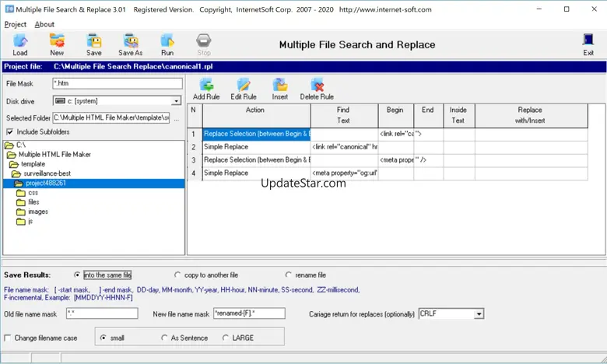The height and width of the screenshot is (364, 607).
Task: Select 'rename file' radio option
Action: coord(289,275)
